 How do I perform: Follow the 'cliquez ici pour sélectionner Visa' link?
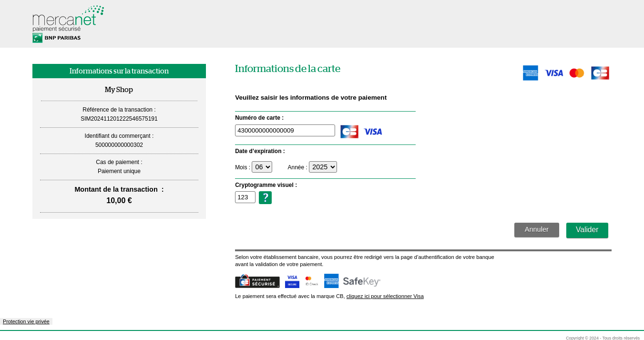coord(385,296)
